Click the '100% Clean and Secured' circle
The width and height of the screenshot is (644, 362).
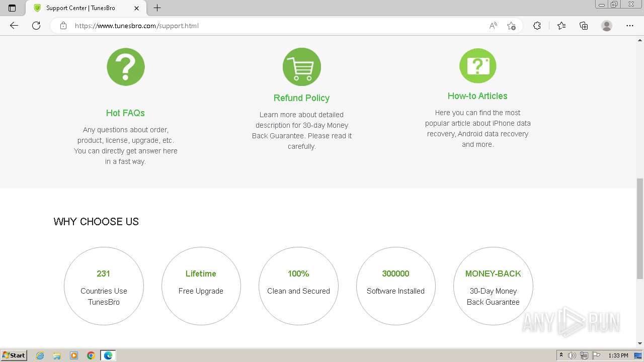click(298, 287)
